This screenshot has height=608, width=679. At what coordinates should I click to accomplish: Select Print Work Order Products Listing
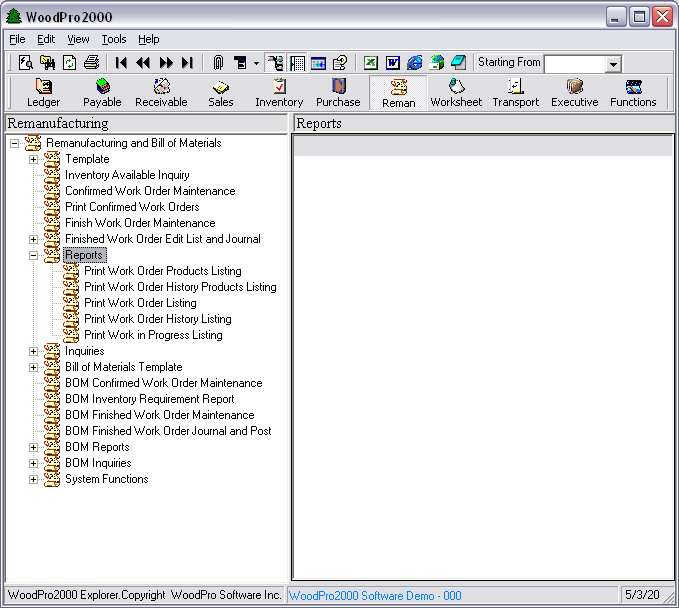coord(162,271)
